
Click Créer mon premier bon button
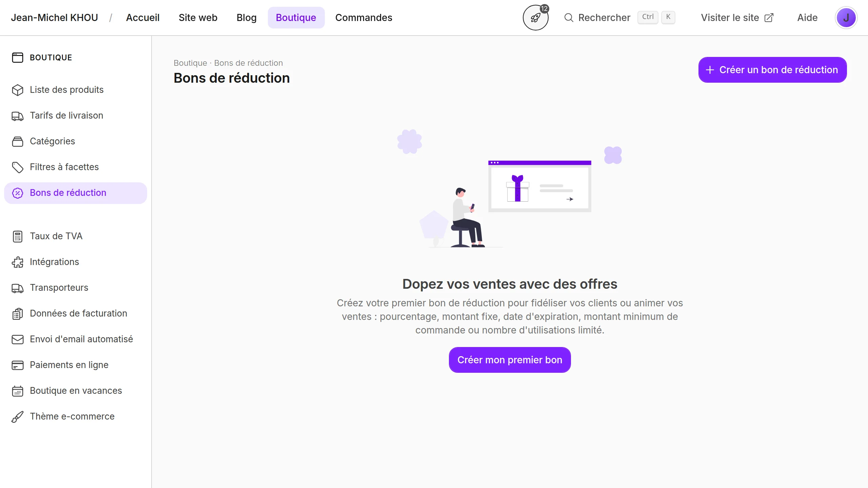point(510,360)
